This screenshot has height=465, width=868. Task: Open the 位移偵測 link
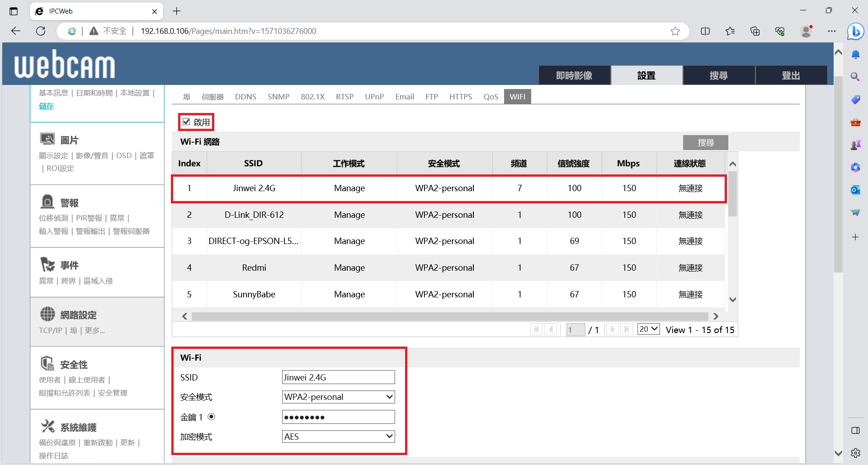pyautogui.click(x=53, y=218)
